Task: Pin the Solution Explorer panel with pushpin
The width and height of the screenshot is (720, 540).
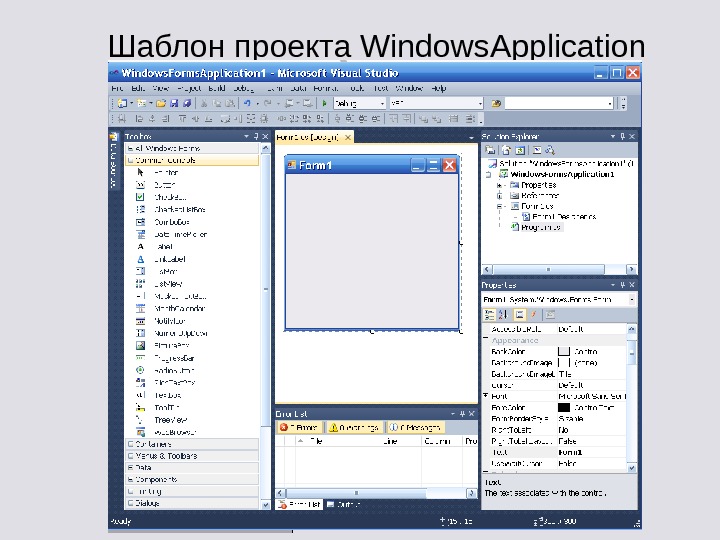Action: pos(623,136)
